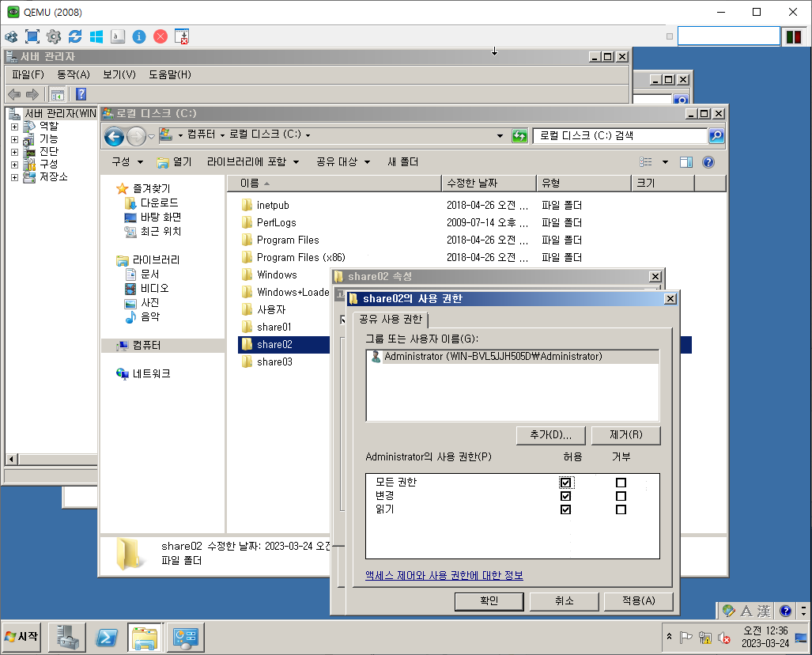This screenshot has width=812, height=655.
Task: Expand the 역할 tree node
Action: tap(14, 127)
